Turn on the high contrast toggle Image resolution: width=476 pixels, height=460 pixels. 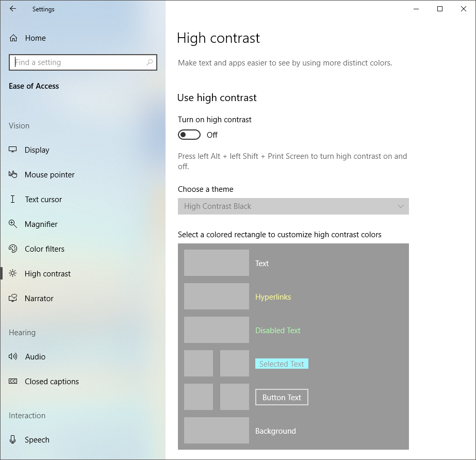[189, 135]
